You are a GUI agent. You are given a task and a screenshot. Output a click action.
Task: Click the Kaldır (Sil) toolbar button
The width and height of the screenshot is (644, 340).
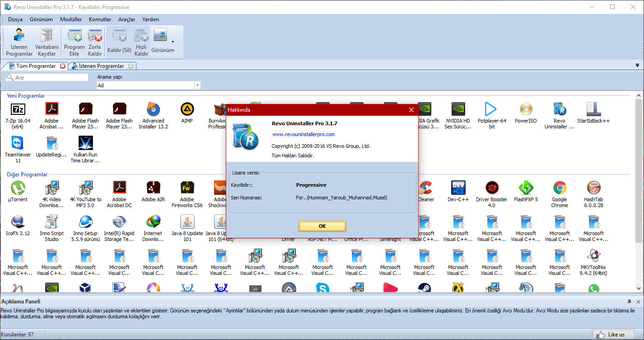(119, 42)
